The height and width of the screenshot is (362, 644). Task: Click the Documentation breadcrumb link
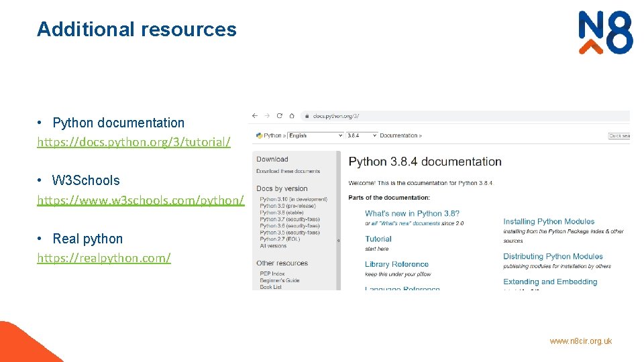pyautogui.click(x=398, y=135)
